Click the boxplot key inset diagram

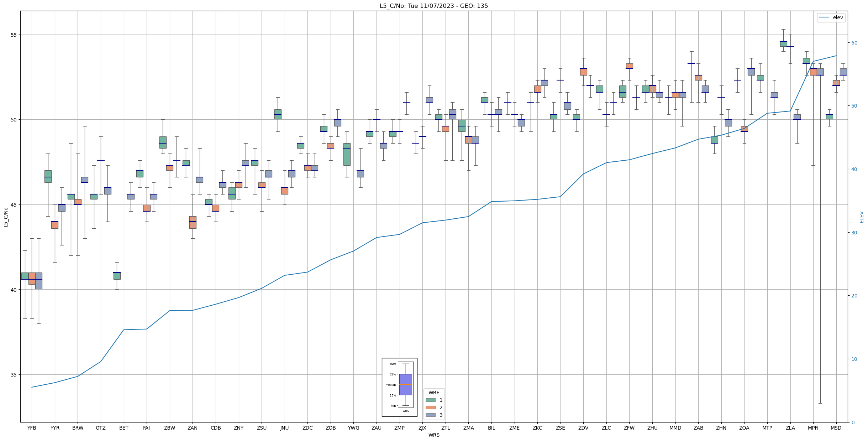pyautogui.click(x=400, y=387)
